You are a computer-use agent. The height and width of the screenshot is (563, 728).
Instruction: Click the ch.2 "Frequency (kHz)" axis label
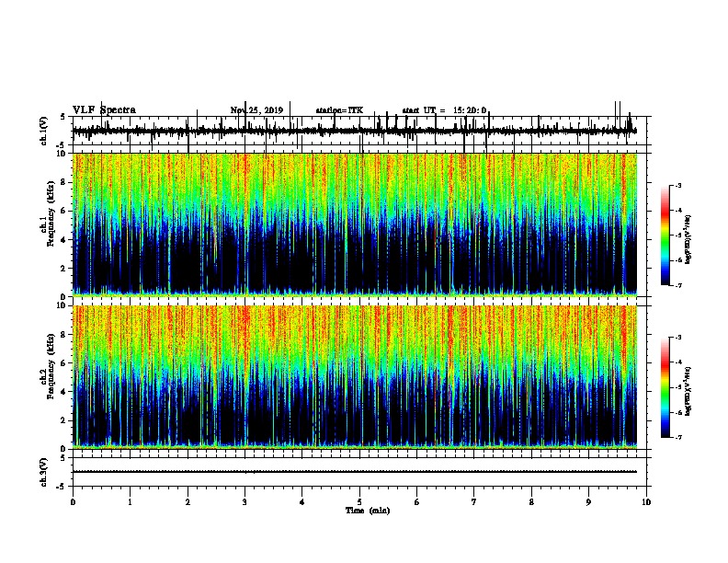click(x=51, y=366)
